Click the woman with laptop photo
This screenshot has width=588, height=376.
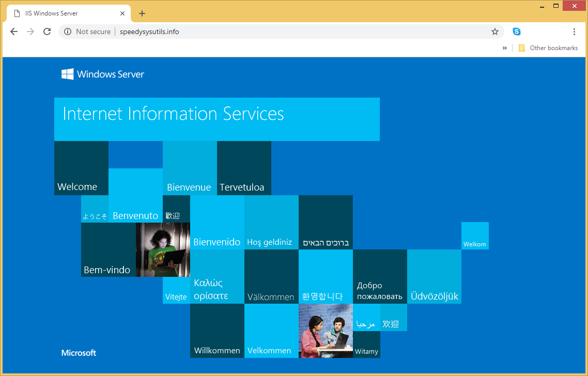pyautogui.click(x=163, y=249)
